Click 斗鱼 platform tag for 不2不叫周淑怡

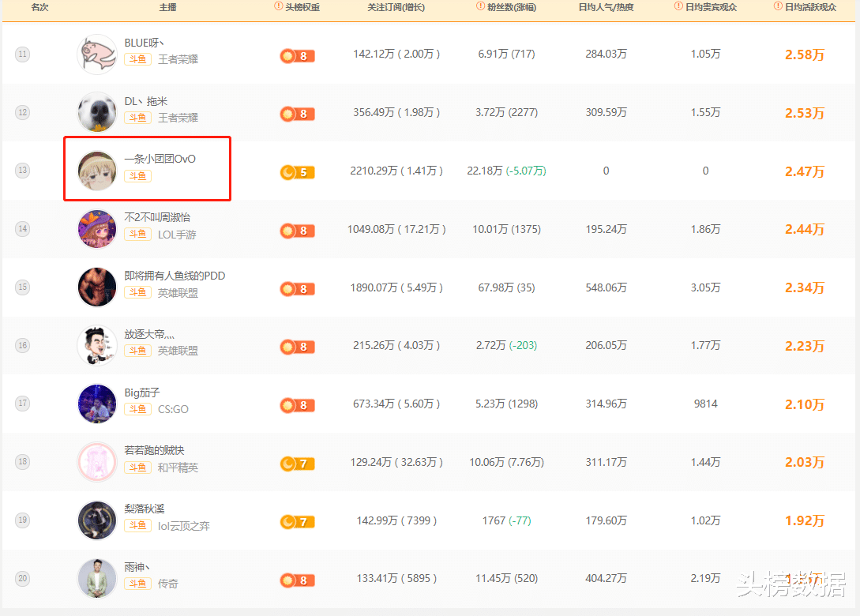pos(137,235)
